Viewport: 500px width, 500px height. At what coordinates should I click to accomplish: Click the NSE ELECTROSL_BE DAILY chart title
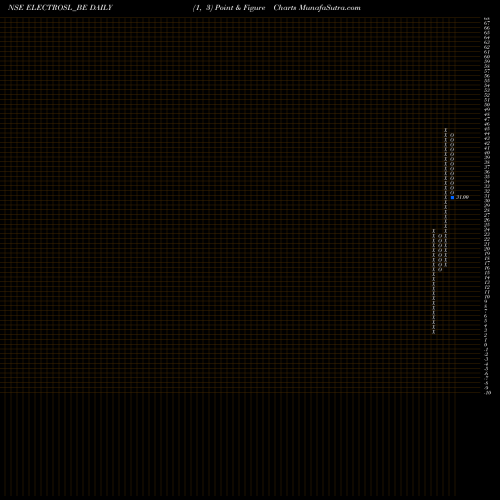(x=60, y=8)
